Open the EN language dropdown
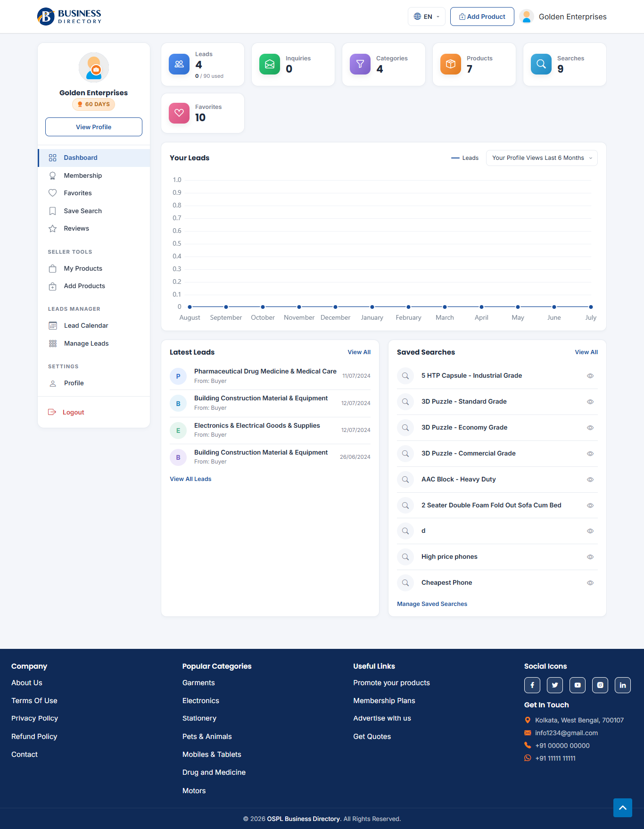Viewport: 644px width, 829px height. (x=426, y=17)
